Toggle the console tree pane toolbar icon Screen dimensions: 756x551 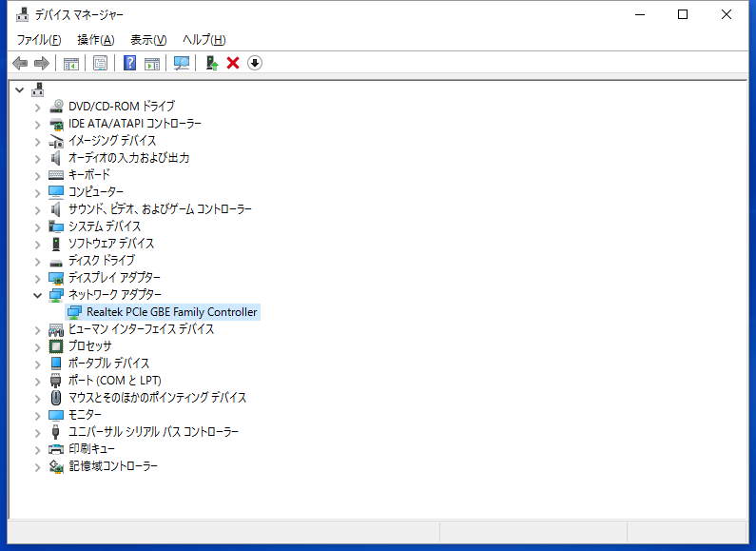point(71,63)
